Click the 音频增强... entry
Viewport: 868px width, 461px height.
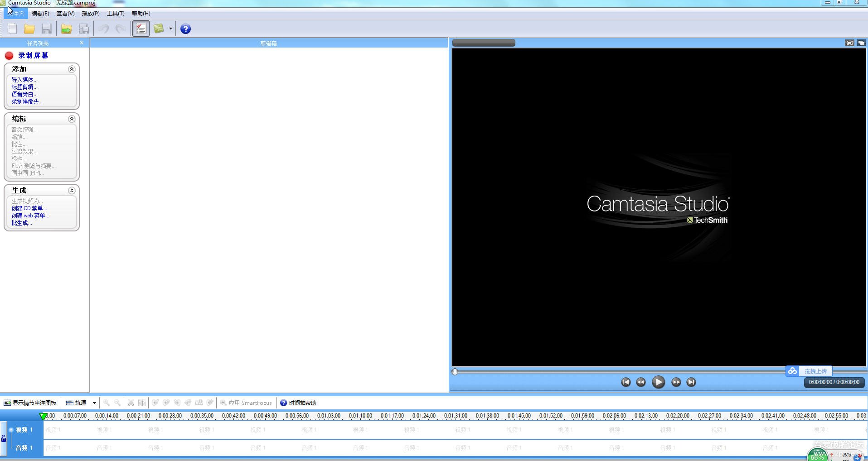pos(24,130)
